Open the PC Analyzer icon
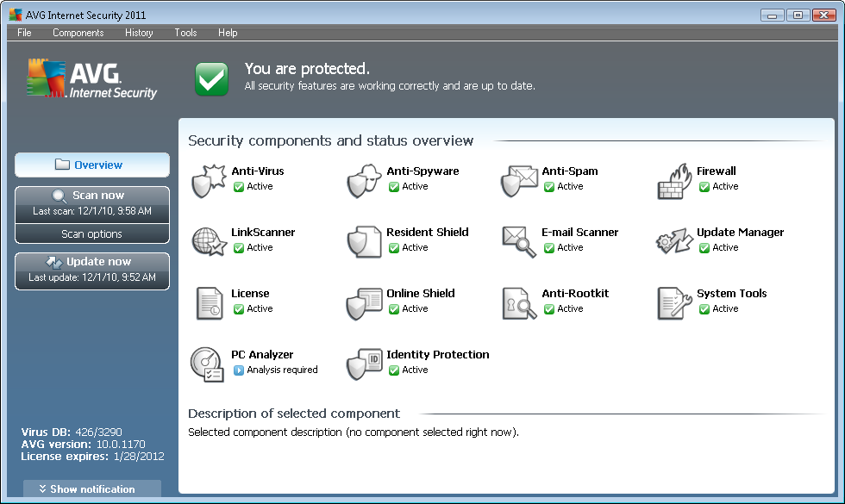This screenshot has width=845, height=504. click(208, 364)
